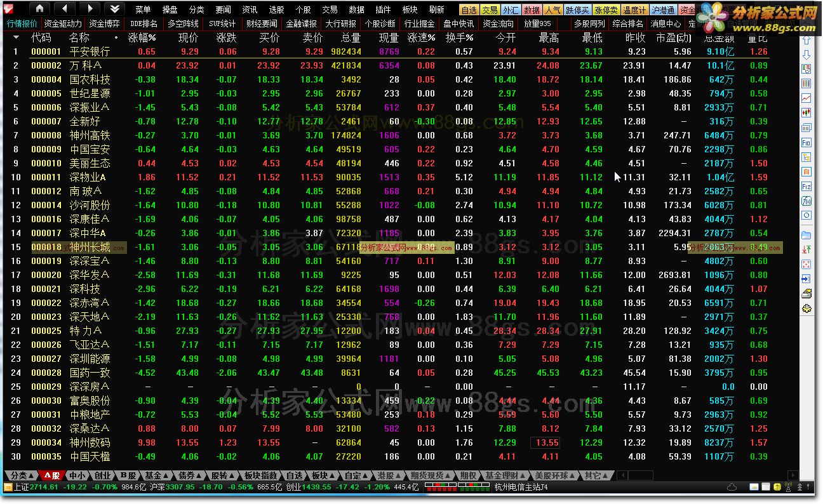Sort by the 涨幅% column header
Screen dimensions: 823x504
[142, 37]
